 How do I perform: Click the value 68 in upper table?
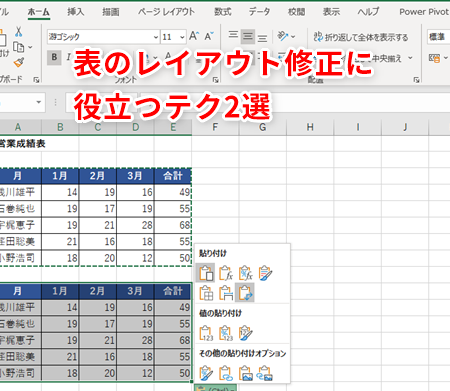[x=173, y=225]
